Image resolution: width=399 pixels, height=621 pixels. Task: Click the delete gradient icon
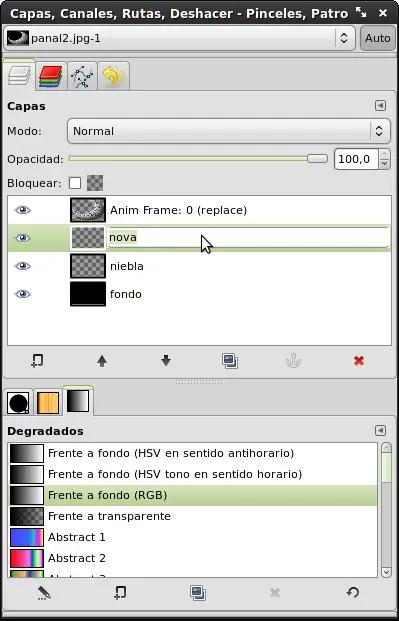275,593
